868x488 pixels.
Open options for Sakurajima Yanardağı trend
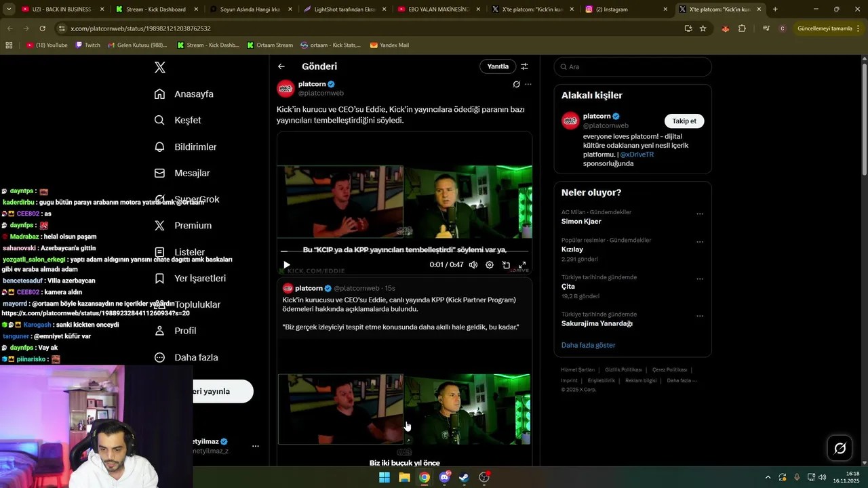coord(700,316)
